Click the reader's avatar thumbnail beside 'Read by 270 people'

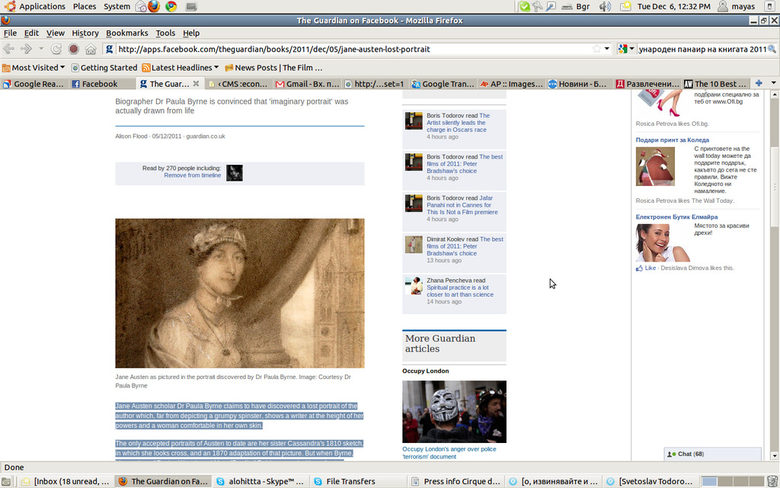[x=234, y=173]
